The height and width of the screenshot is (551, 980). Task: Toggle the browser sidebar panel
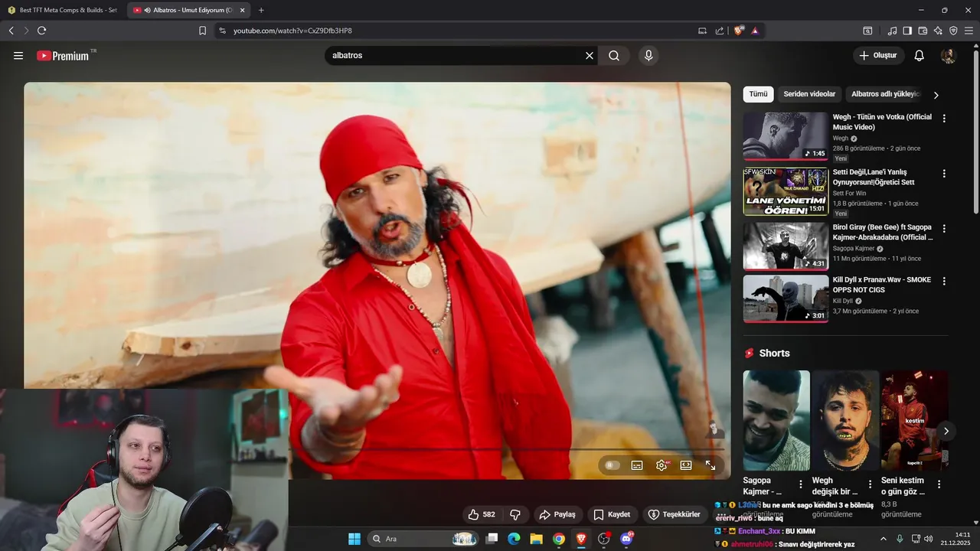(907, 31)
